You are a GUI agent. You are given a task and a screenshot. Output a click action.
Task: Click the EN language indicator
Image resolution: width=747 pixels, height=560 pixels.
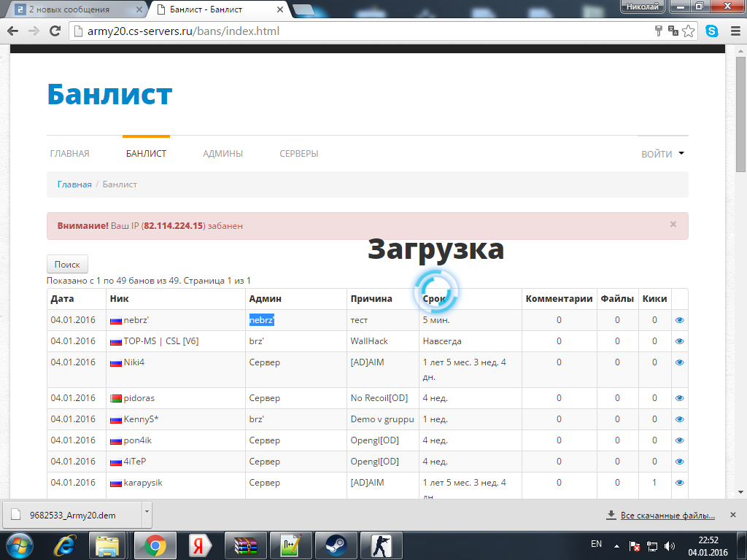596,544
